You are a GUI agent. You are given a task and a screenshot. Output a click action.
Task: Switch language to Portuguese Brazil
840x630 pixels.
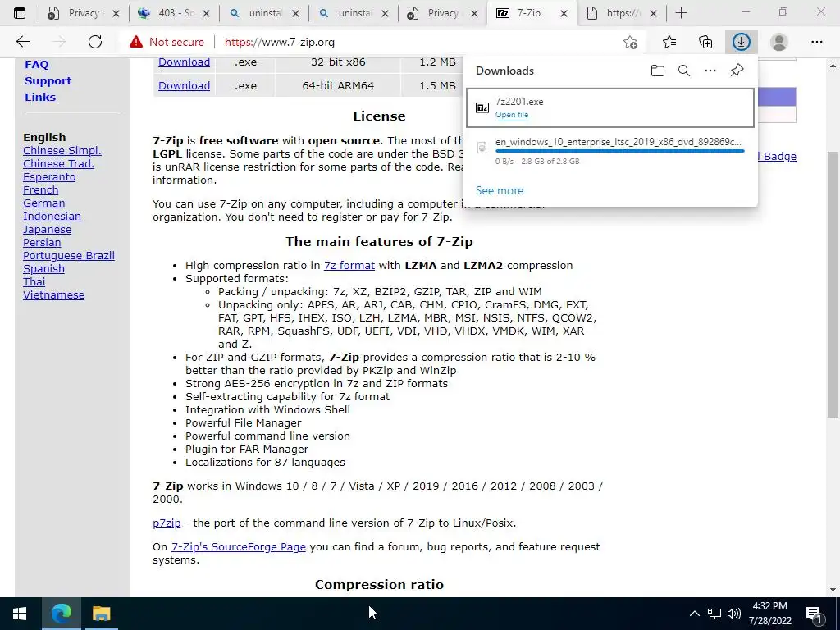click(69, 256)
